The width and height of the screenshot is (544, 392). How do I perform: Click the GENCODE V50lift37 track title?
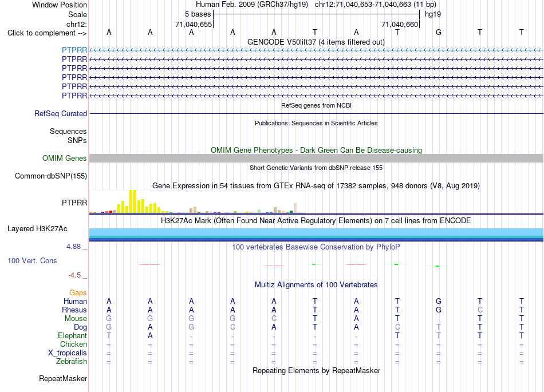pyautogui.click(x=316, y=42)
